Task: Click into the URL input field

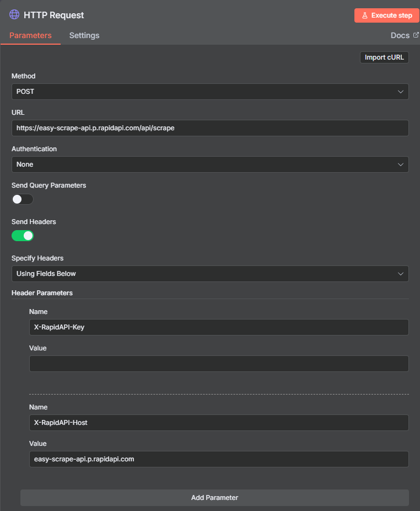Action: coord(209,128)
